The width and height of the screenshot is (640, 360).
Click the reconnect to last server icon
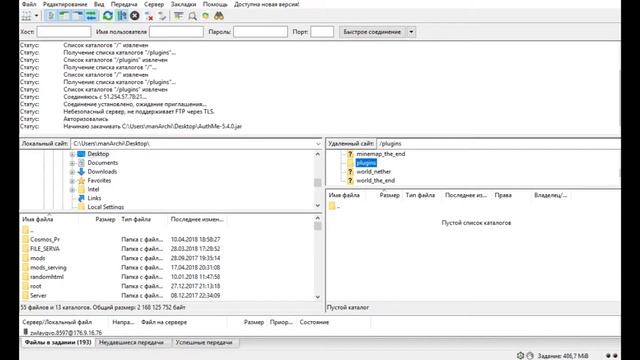pos(162,16)
